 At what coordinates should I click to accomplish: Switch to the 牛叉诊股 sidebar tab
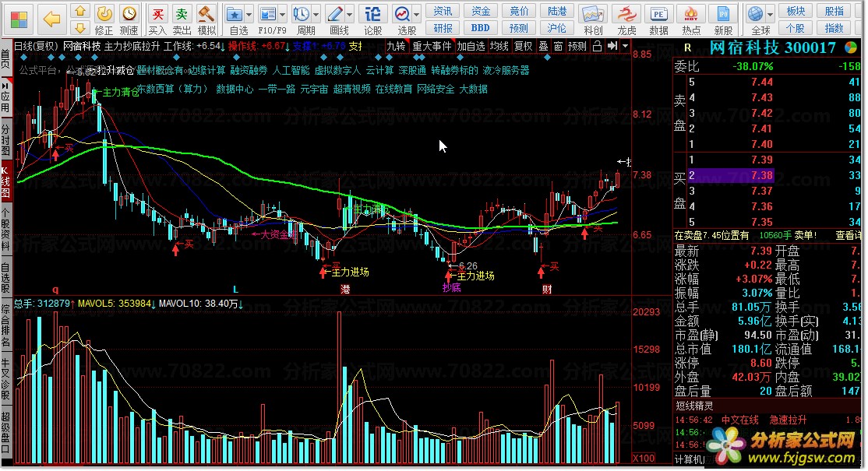(x=5, y=379)
